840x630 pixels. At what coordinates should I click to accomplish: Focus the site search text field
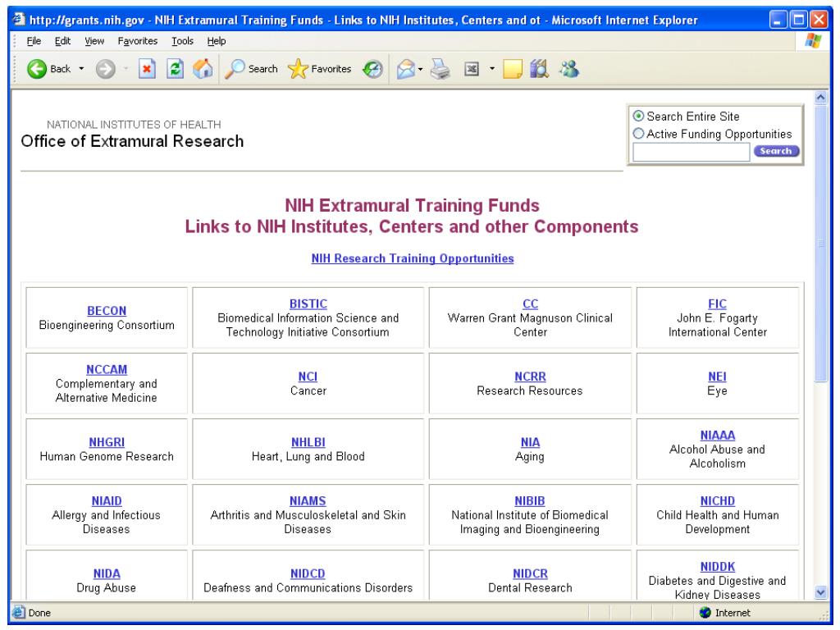point(691,152)
